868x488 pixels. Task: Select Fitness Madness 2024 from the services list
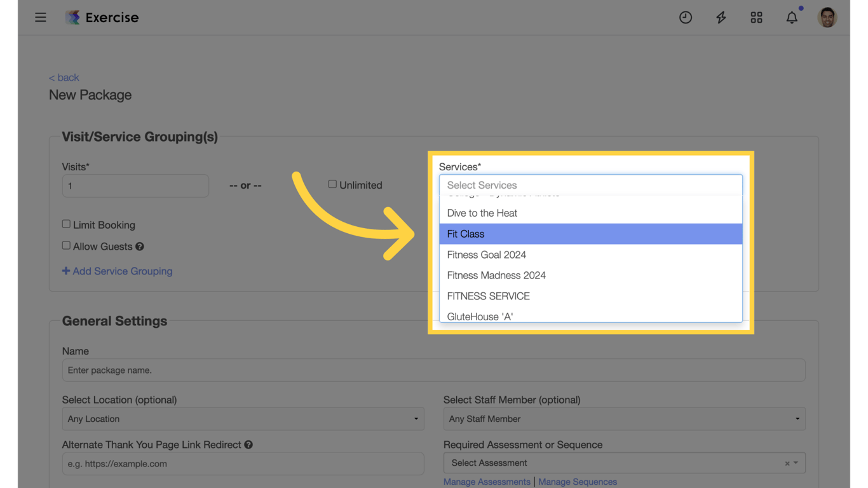[496, 275]
